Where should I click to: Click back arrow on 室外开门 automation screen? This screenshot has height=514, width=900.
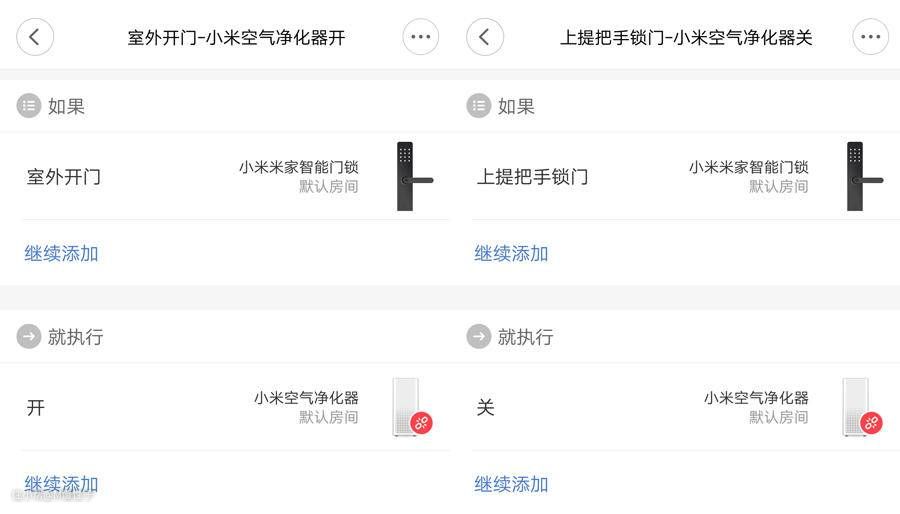[x=35, y=38]
